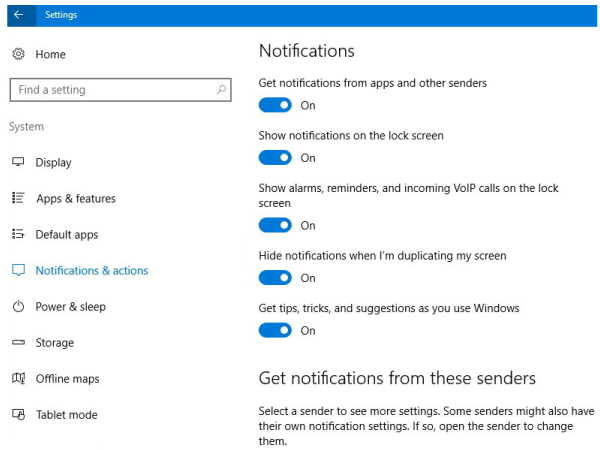The image size is (600, 450).
Task: Turn off notifications from apps and senders
Action: pos(275,105)
